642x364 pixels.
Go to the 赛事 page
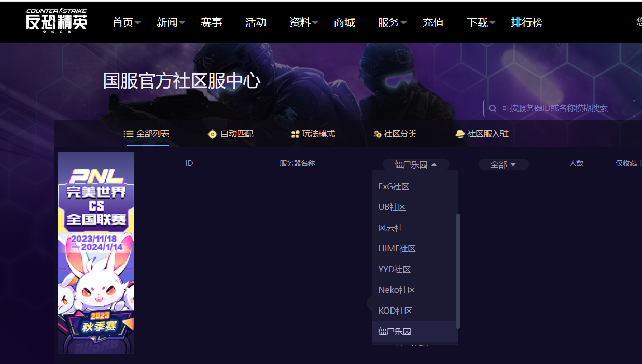[212, 22]
